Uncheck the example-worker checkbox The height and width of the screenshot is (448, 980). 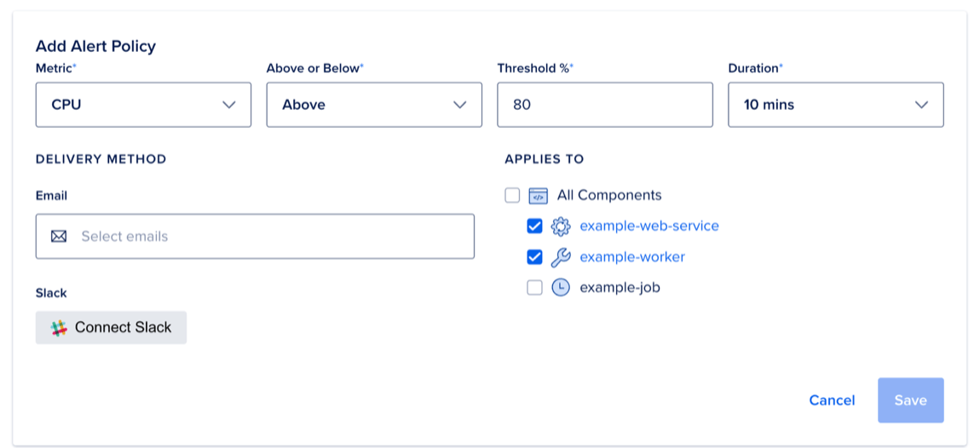[x=534, y=257]
